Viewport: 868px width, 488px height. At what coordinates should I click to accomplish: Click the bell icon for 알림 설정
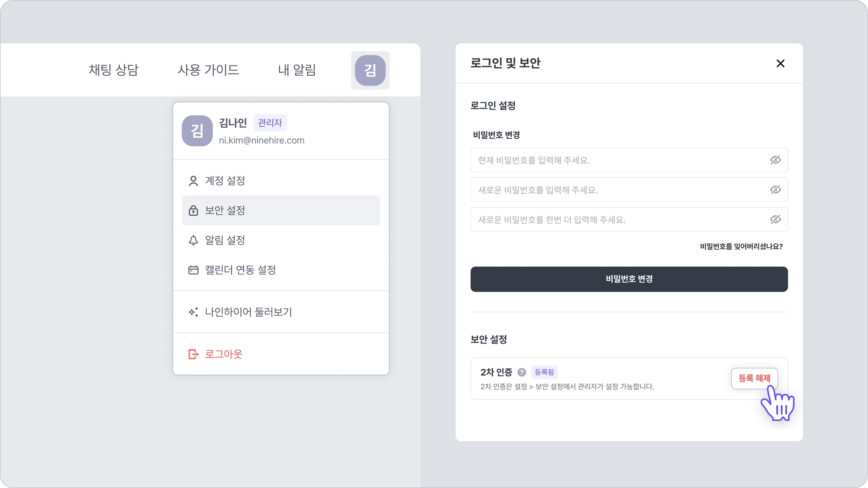click(193, 240)
